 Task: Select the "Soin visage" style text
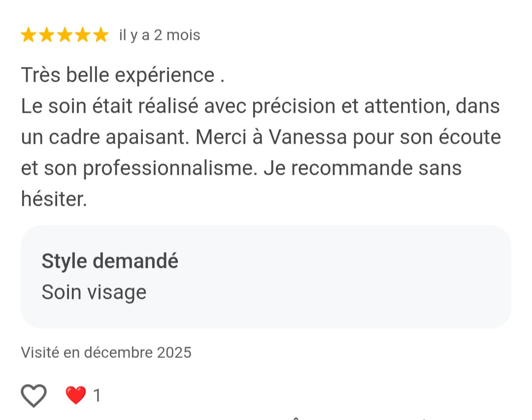pyautogui.click(x=94, y=292)
